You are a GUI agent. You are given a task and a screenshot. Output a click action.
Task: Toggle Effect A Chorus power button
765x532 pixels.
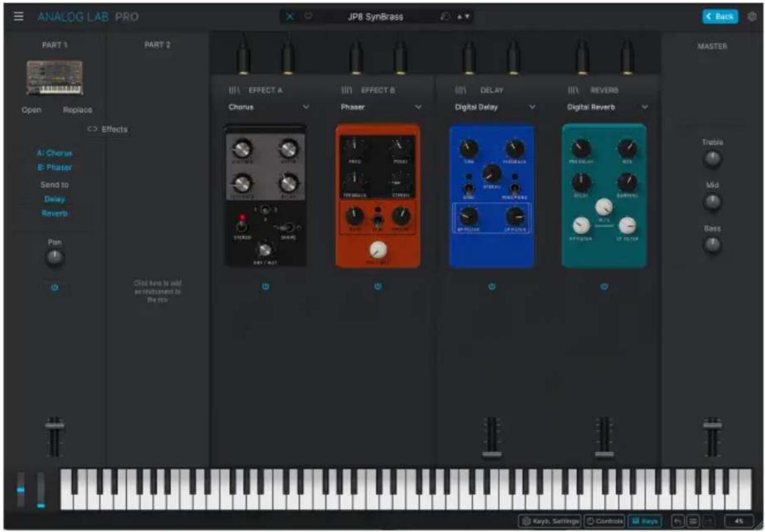[x=265, y=287]
